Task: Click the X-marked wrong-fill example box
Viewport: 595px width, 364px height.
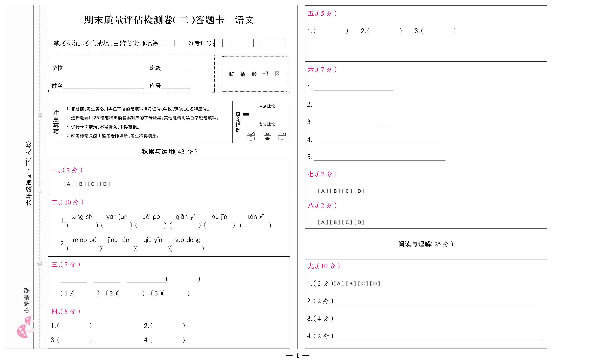Action: point(268,134)
